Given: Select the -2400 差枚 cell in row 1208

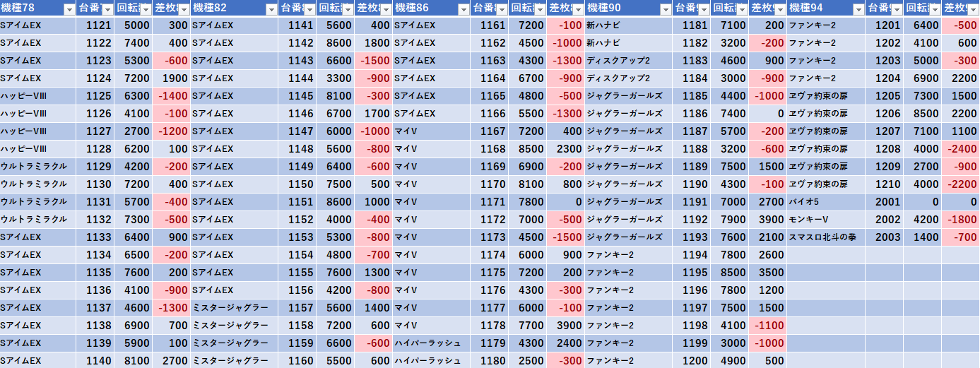Looking at the screenshot, I should (961, 149).
